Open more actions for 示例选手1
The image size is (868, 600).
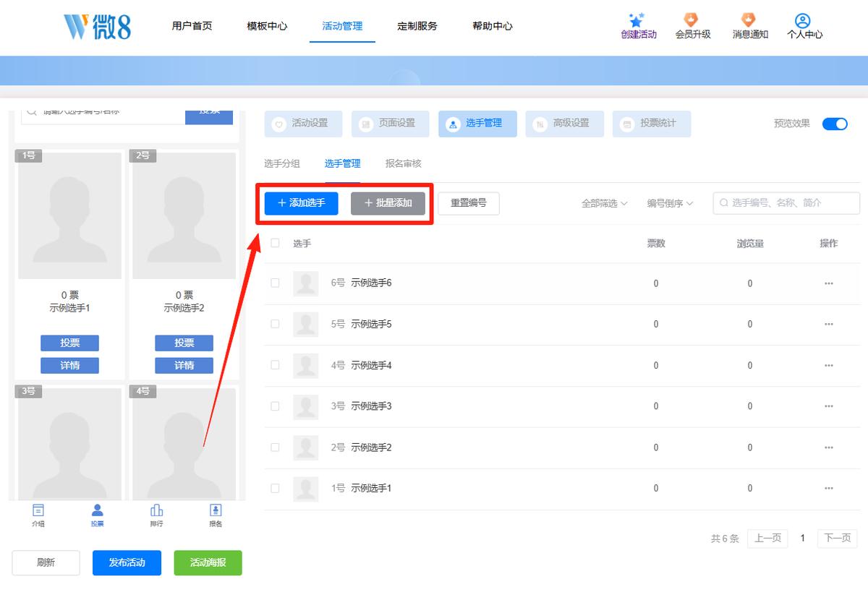pos(829,489)
